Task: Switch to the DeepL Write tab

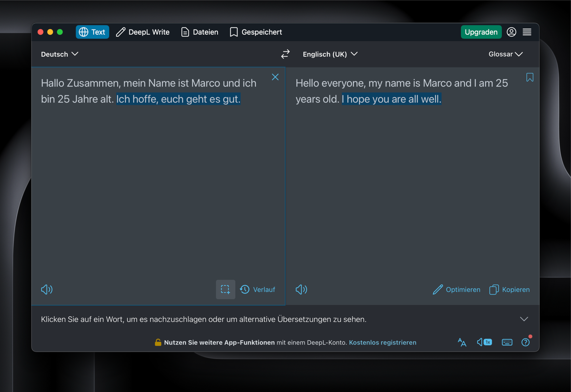Action: (x=143, y=32)
